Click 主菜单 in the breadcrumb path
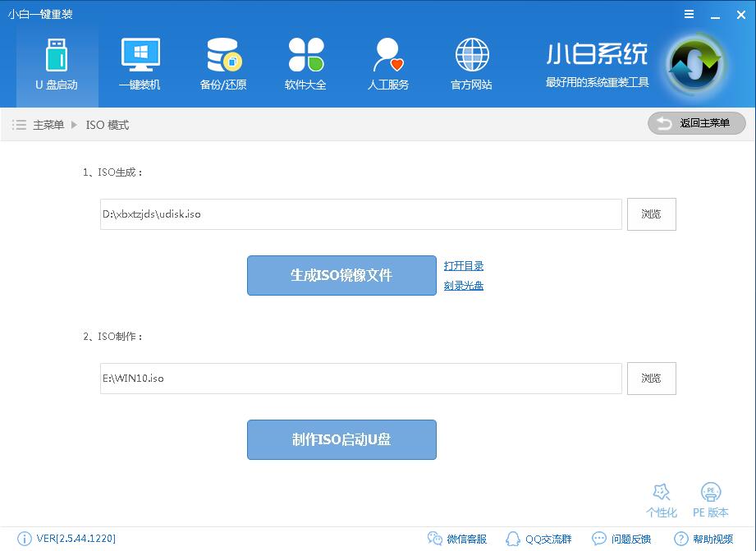The image size is (756, 551). [x=44, y=124]
